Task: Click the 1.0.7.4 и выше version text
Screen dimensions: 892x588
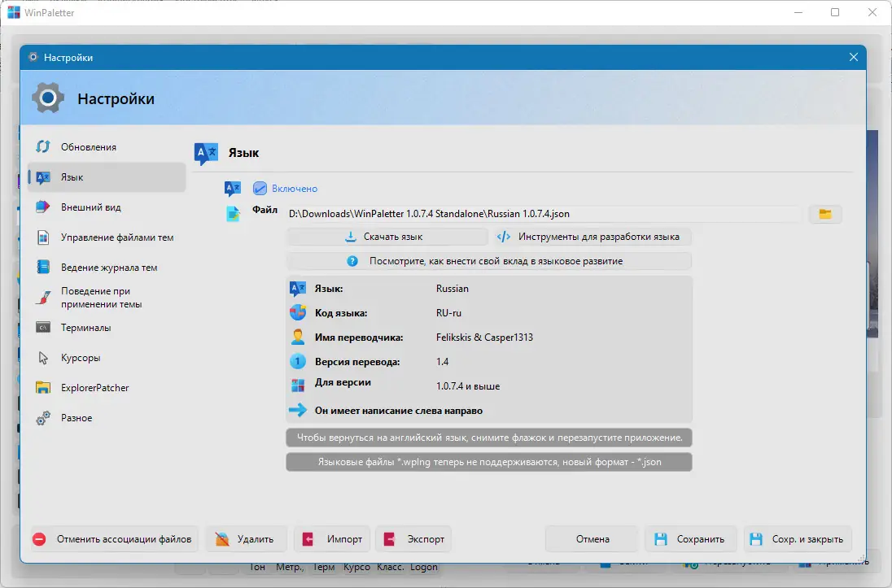Action: pyautogui.click(x=468, y=386)
